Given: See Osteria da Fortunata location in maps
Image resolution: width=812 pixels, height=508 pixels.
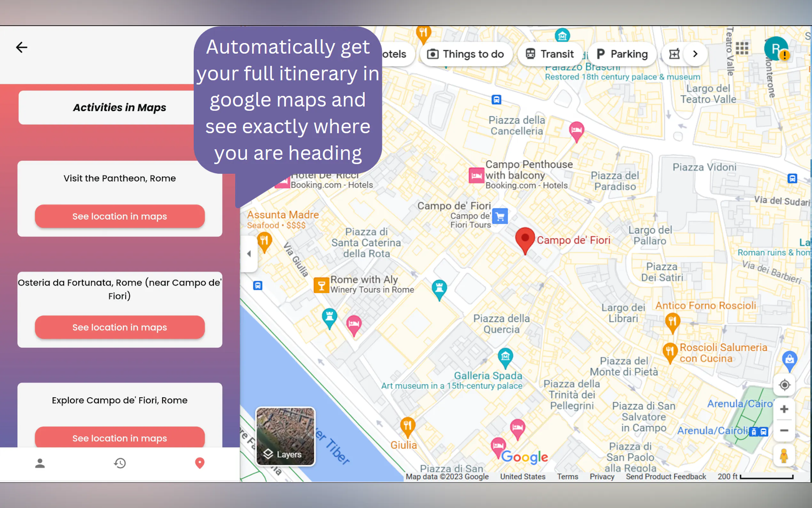Looking at the screenshot, I should (120, 327).
